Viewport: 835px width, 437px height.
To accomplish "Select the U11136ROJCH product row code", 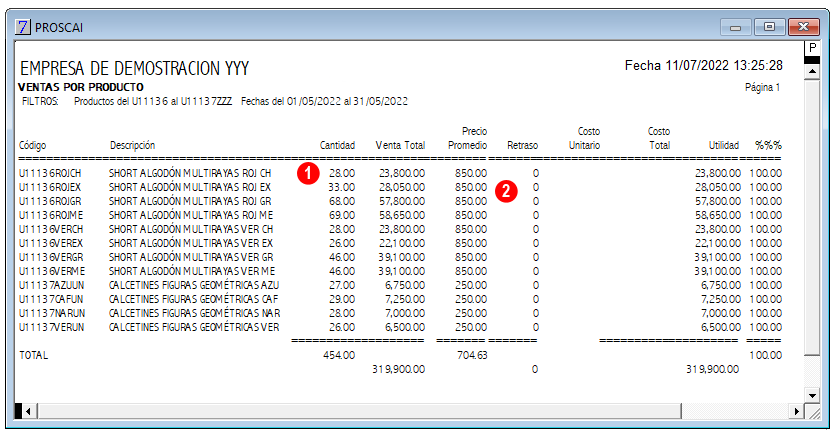I will [x=50, y=174].
